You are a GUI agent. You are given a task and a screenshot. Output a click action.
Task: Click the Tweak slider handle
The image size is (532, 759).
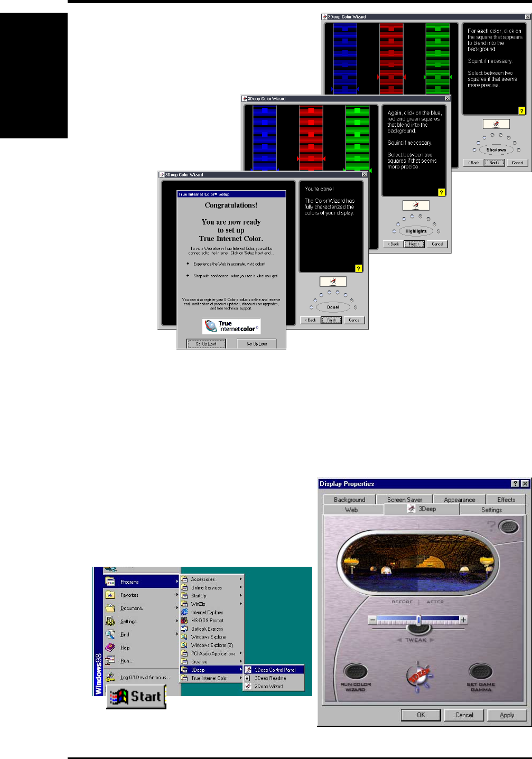418,620
